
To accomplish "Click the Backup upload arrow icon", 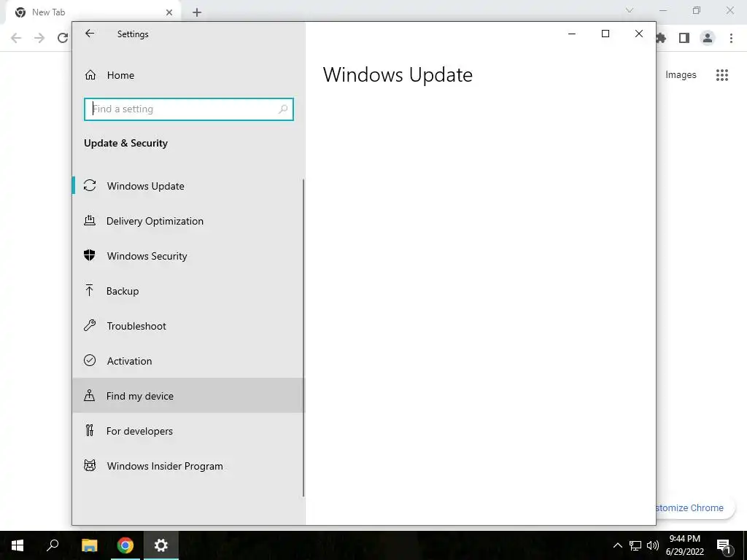I will [89, 290].
